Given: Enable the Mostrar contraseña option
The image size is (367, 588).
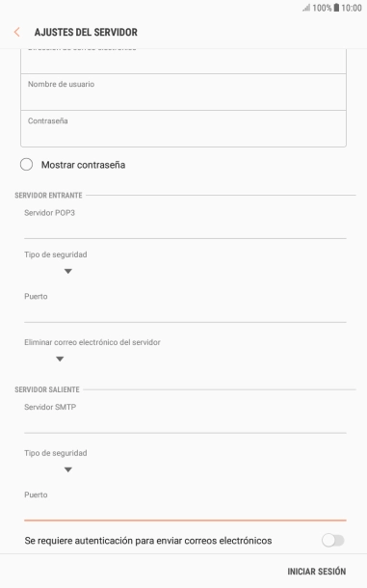Looking at the screenshot, I should tap(26, 165).
